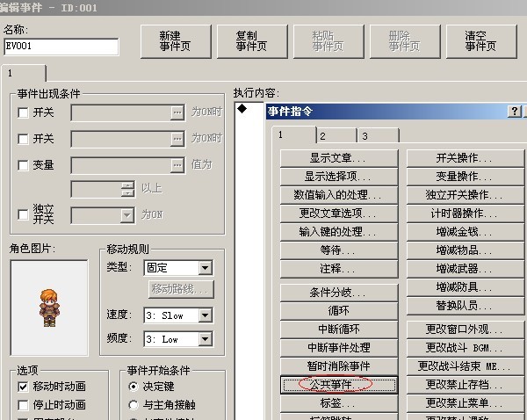Image resolution: width=527 pixels, height=420 pixels.
Task: Choose the 条件分歧 command
Action: (339, 293)
